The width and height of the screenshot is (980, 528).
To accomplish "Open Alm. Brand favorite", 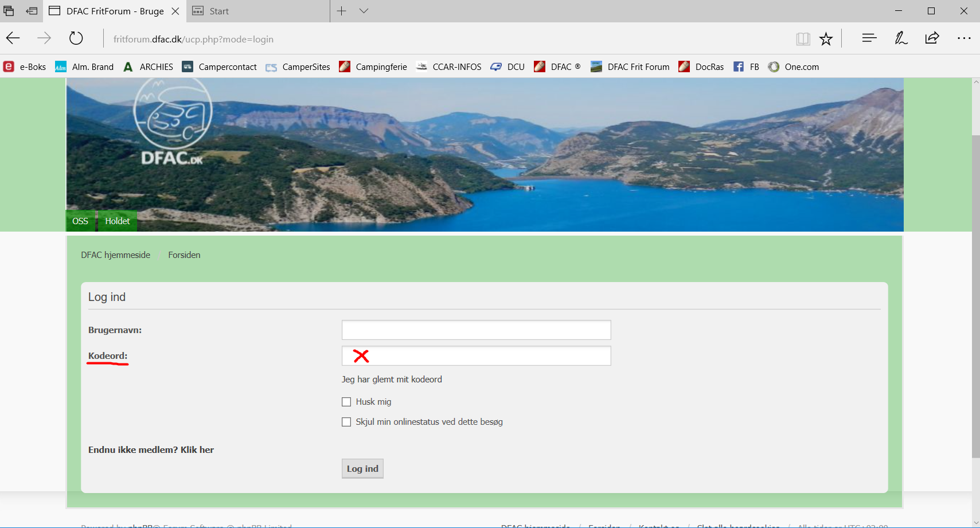I will tap(84, 67).
